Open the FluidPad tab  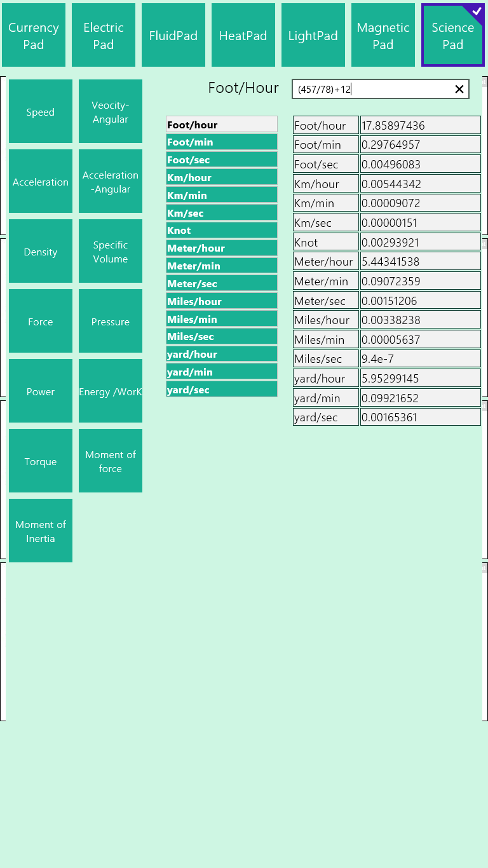(173, 36)
